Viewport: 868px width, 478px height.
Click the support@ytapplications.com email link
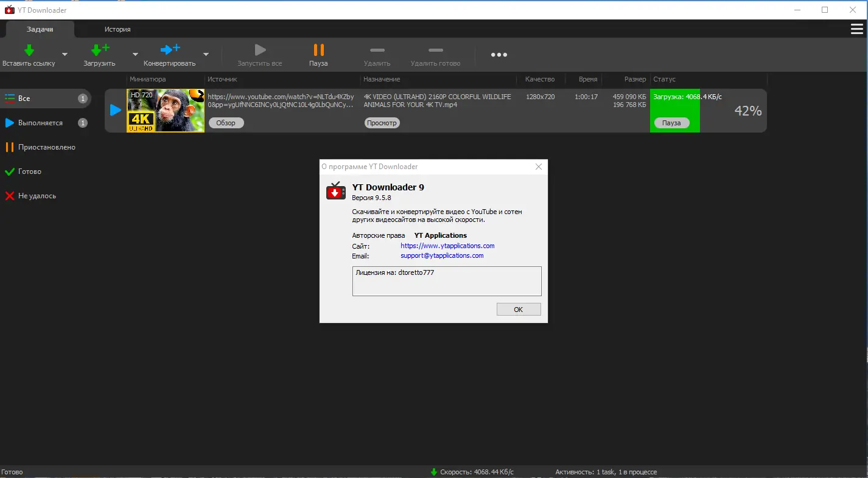[x=442, y=255]
